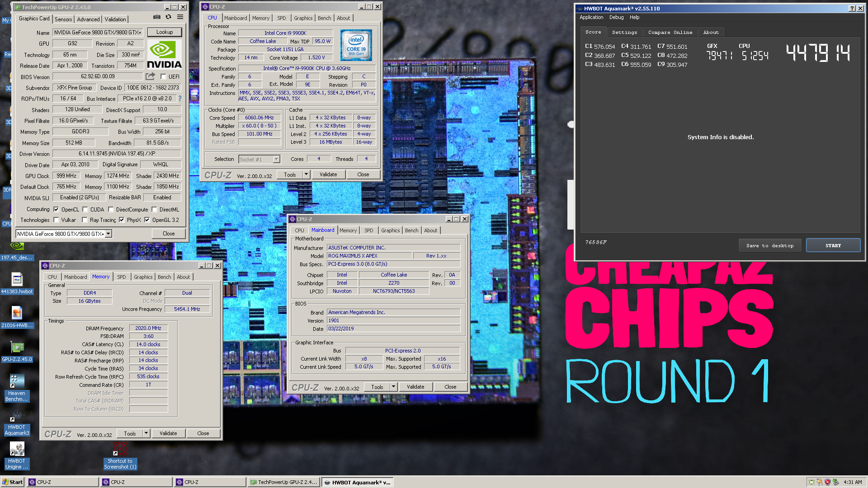Toggle the DirectCompute checkbox
The width and height of the screenshot is (868, 488).
point(111,209)
